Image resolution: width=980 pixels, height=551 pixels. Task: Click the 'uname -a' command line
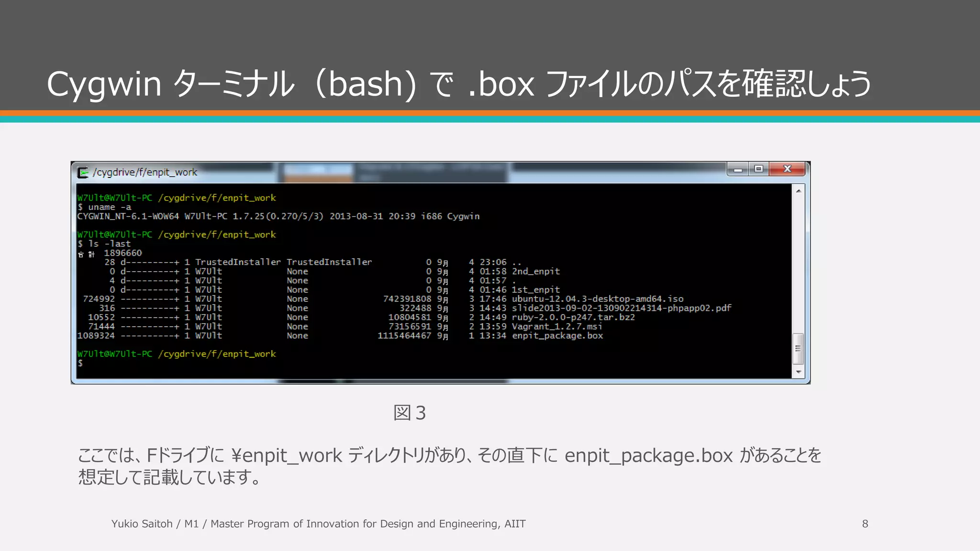[x=104, y=207]
